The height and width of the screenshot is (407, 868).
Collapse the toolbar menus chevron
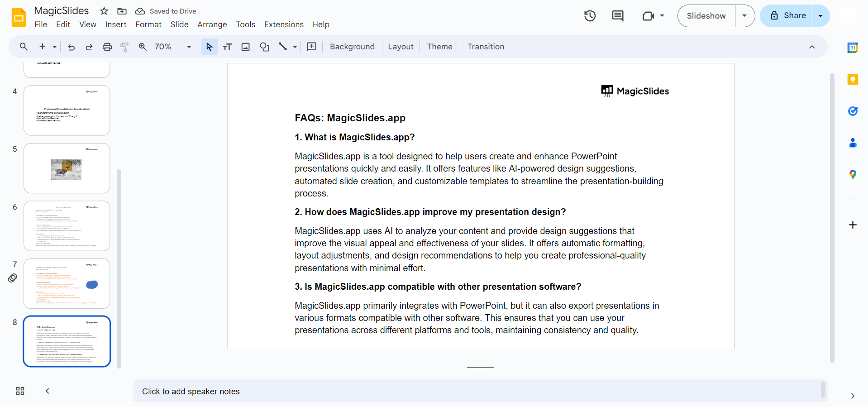coord(812,47)
